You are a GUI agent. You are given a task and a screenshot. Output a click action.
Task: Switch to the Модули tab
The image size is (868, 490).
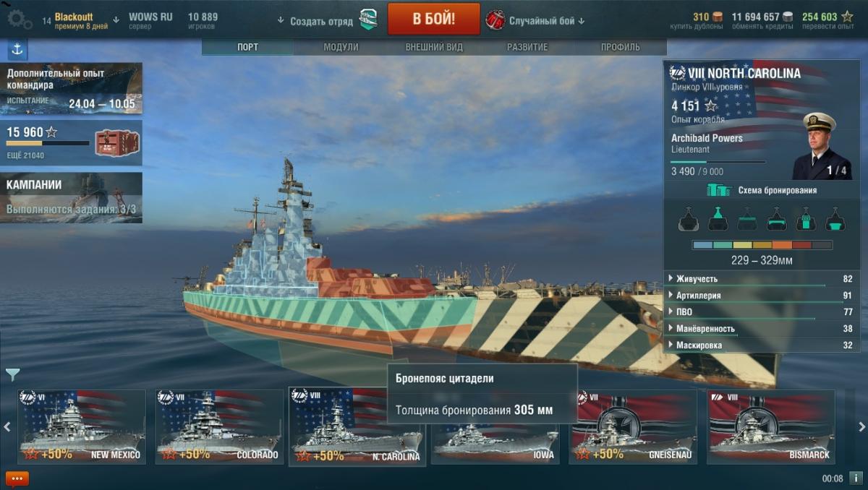pos(341,47)
